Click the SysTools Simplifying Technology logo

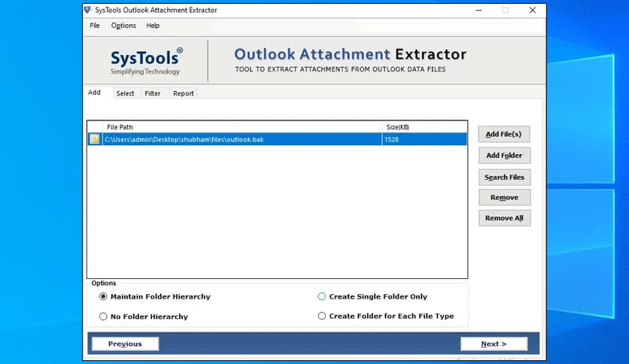pyautogui.click(x=147, y=61)
